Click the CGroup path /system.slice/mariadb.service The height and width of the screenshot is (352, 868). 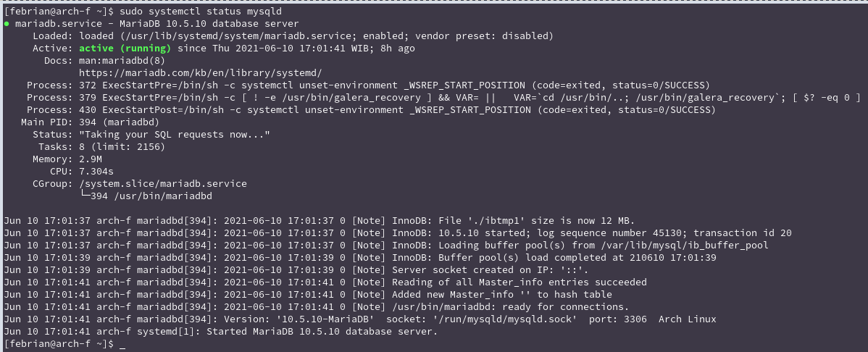pos(162,184)
